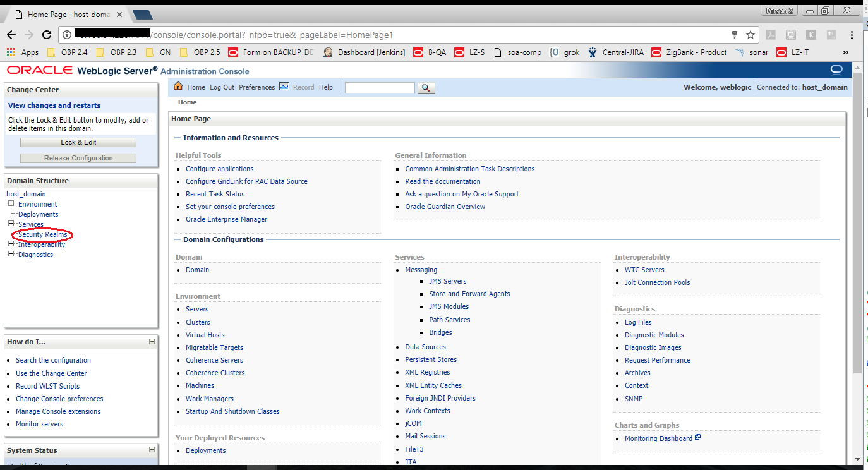Open the Log Files diagnostics link
This screenshot has width=868, height=470.
click(638, 322)
